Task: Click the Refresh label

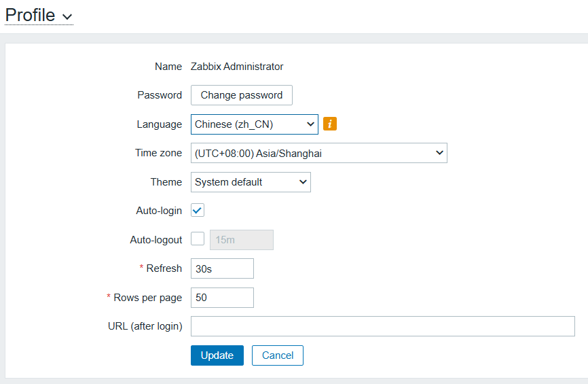Action: (164, 268)
